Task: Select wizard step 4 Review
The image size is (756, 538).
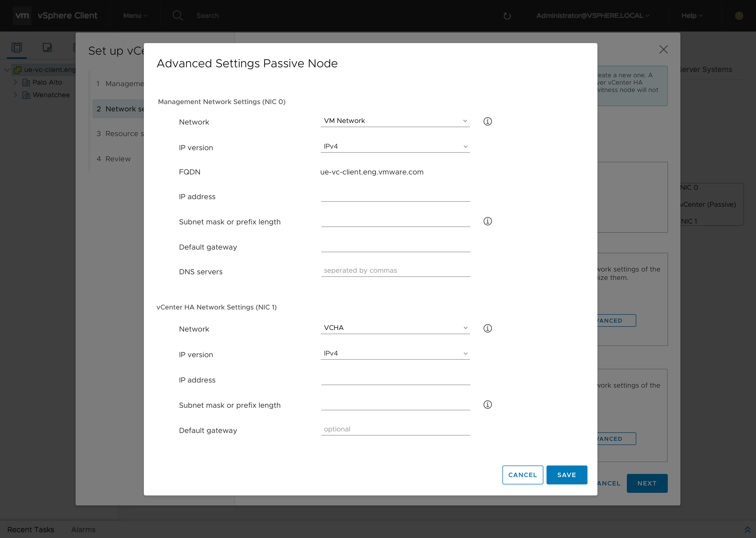Action: click(x=114, y=159)
